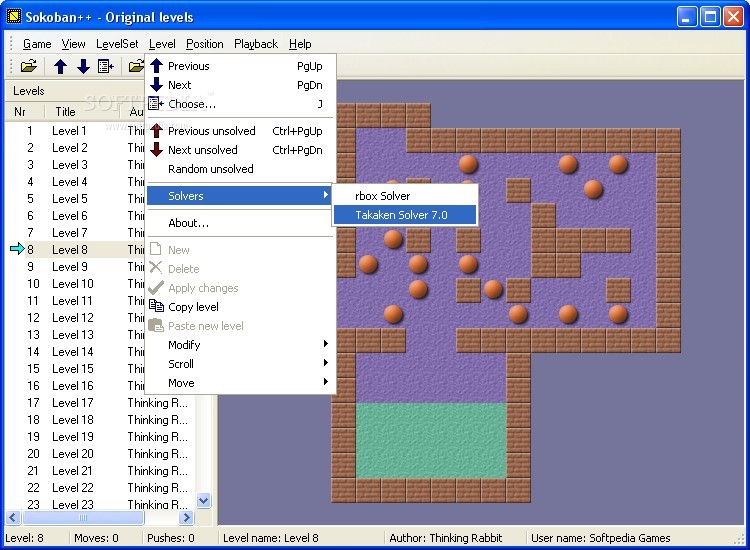Click the horizontal scrollbar left arrow
Viewport: 750px width, 550px height.
click(13, 517)
